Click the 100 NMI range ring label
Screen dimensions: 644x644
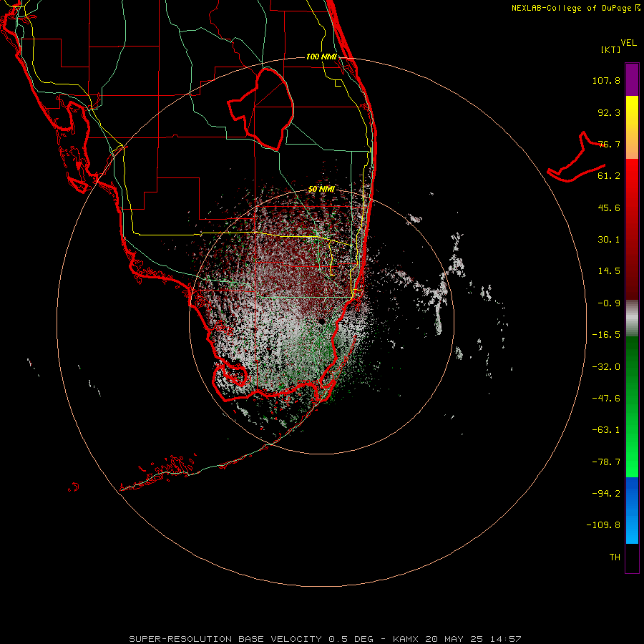(321, 57)
